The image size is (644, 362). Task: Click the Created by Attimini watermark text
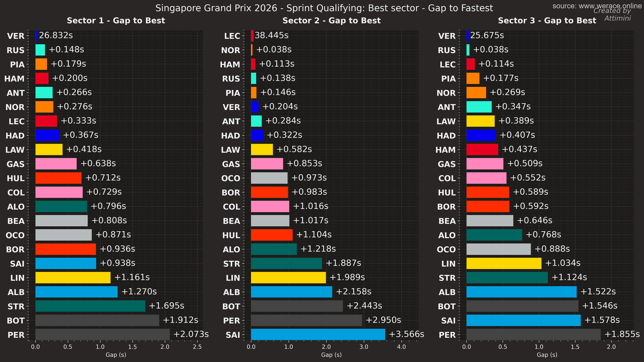pyautogui.click(x=612, y=14)
